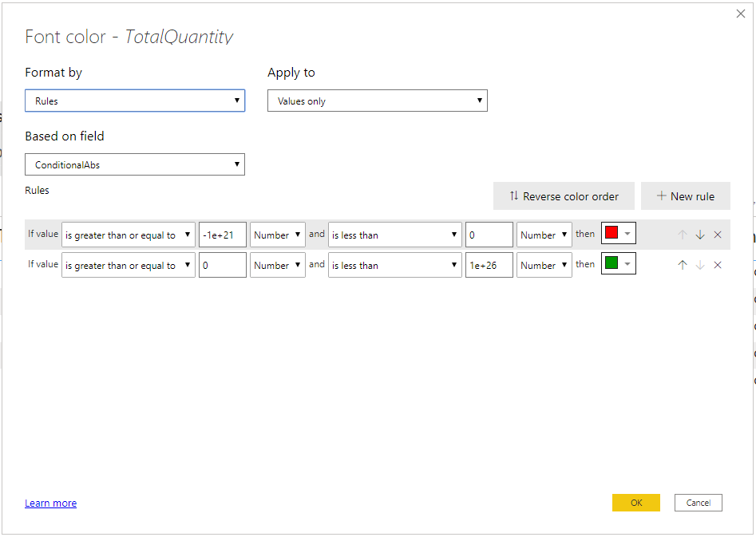The width and height of the screenshot is (756, 537).
Task: Move second rule down with arrow
Action: tap(700, 265)
